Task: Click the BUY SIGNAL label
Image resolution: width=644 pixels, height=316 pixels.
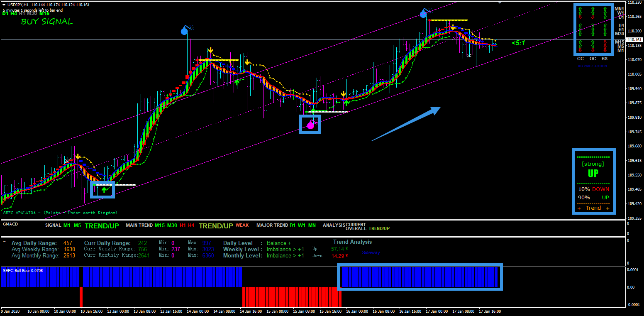Action: 46,22
